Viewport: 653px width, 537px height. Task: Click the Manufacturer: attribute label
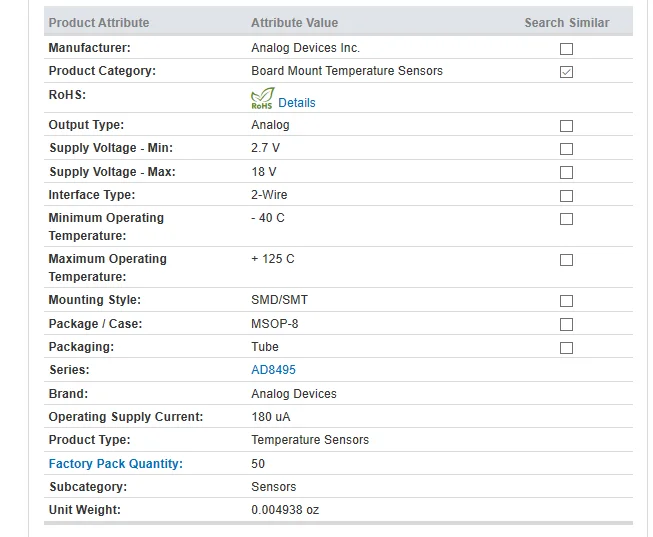click(x=90, y=48)
